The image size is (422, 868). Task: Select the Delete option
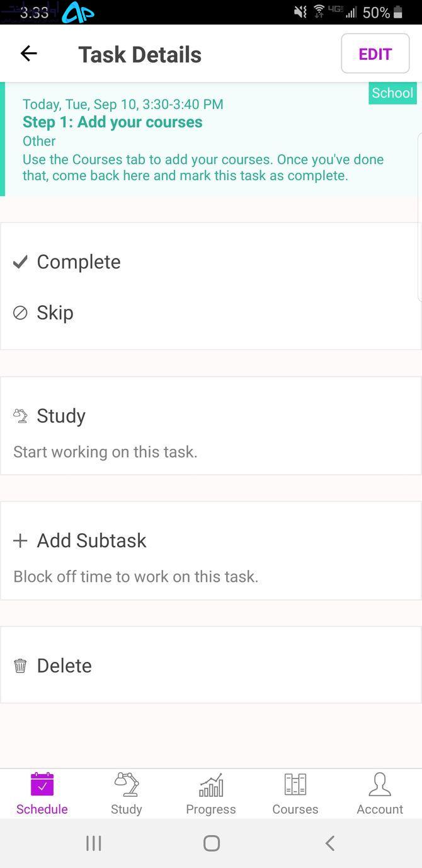(x=211, y=665)
